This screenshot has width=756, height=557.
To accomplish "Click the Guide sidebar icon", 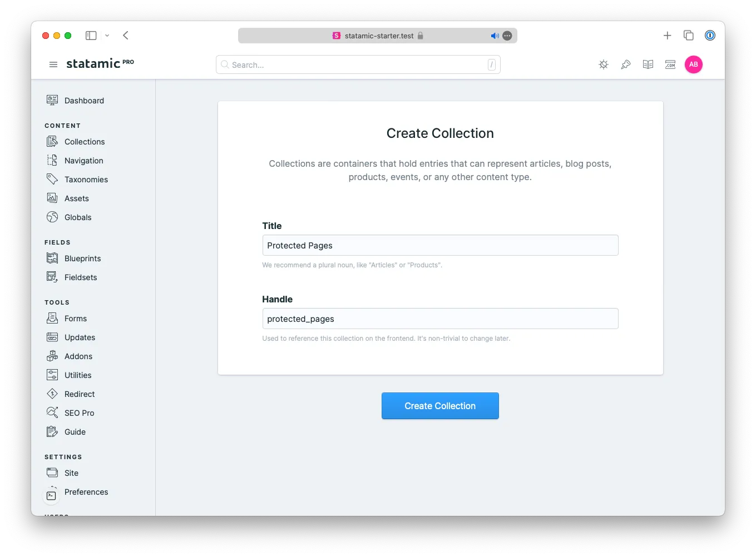I will (x=52, y=431).
